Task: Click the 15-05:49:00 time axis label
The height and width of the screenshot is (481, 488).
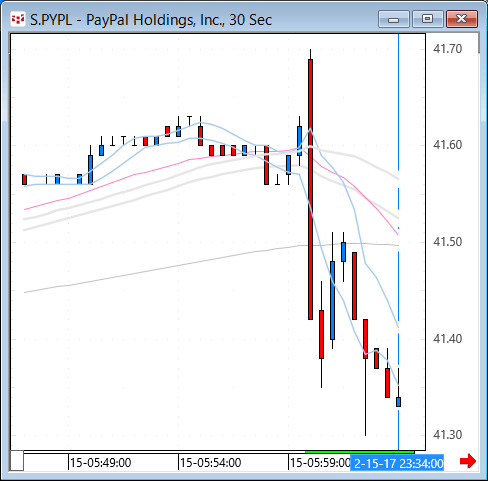Action: tap(100, 463)
